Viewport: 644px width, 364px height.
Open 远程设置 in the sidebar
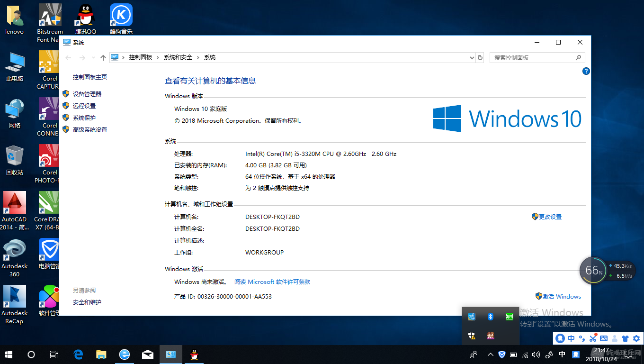pyautogui.click(x=84, y=106)
